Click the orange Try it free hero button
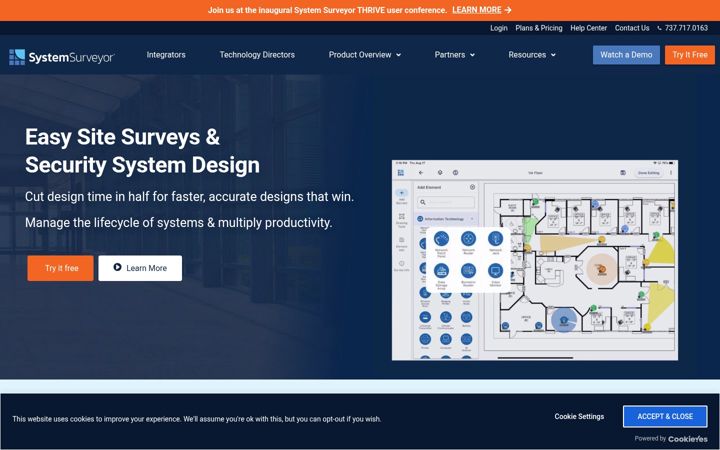This screenshot has width=720, height=450. coord(61,268)
